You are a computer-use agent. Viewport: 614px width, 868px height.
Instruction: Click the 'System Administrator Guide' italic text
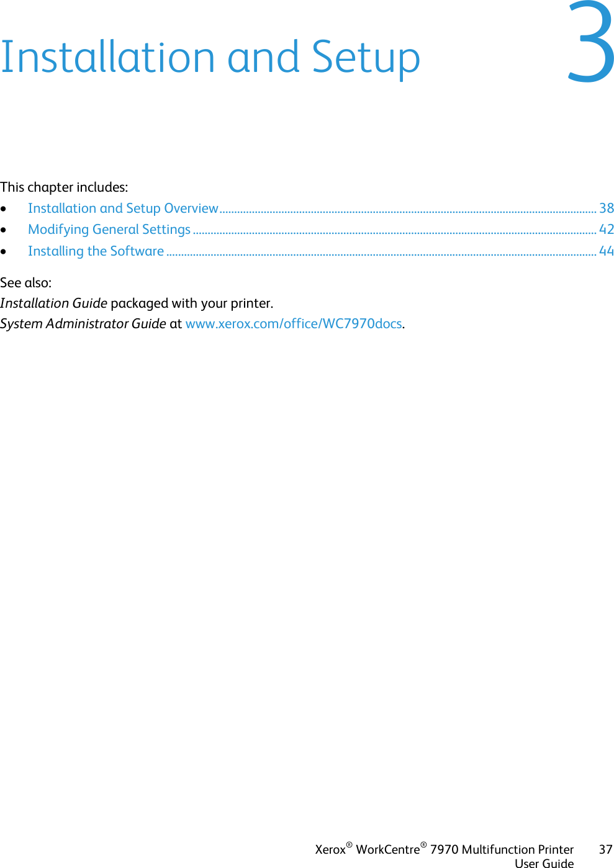pyautogui.click(x=83, y=324)
